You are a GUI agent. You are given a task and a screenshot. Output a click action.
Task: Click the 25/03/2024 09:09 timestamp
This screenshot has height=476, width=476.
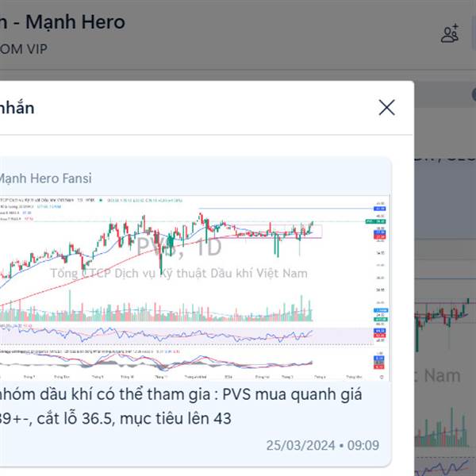click(x=323, y=445)
